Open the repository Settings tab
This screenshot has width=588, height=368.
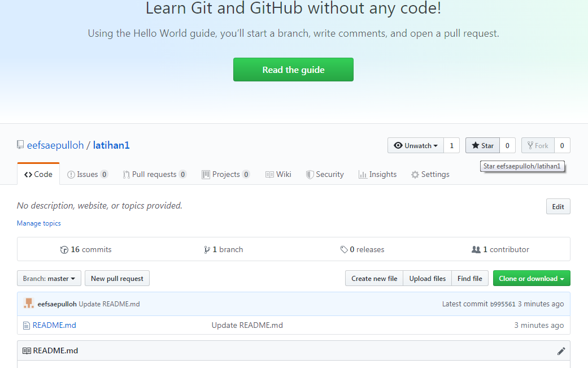point(430,174)
